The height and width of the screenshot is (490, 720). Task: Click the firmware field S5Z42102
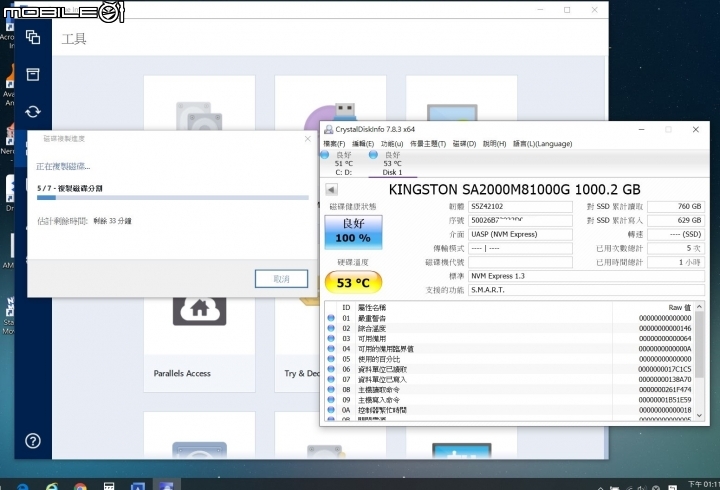pyautogui.click(x=520, y=207)
